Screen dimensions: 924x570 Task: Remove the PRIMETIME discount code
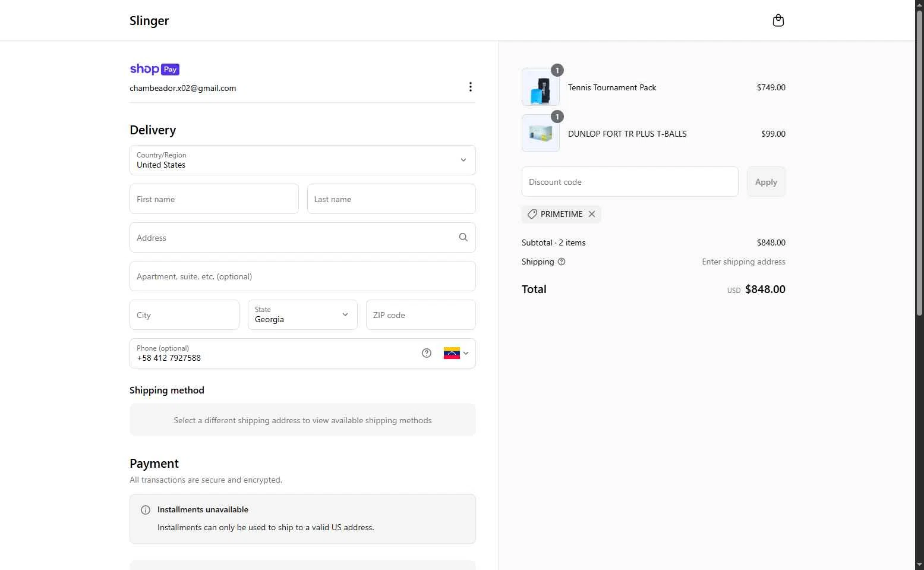[591, 214]
